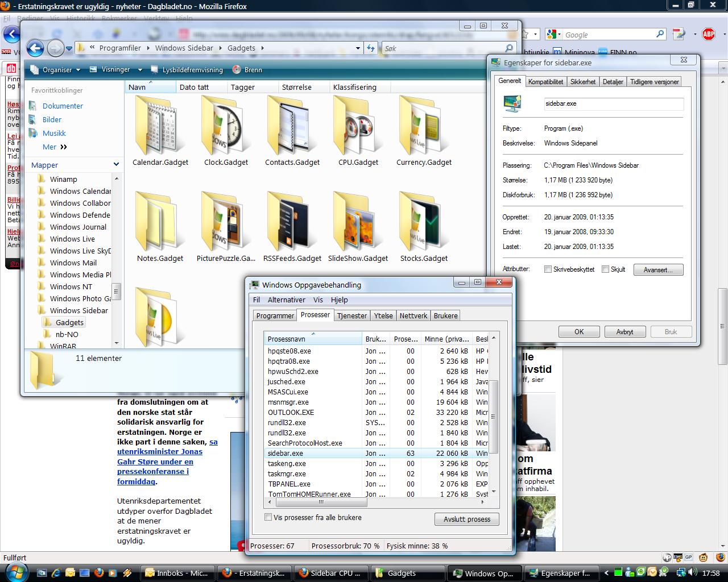
Task: Click Avansert... attributes button
Action: coord(659,269)
